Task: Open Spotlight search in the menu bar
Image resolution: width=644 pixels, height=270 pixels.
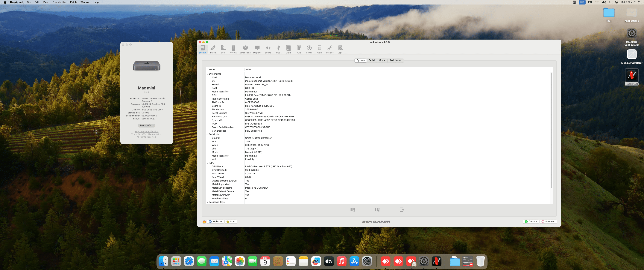Action: (610, 2)
